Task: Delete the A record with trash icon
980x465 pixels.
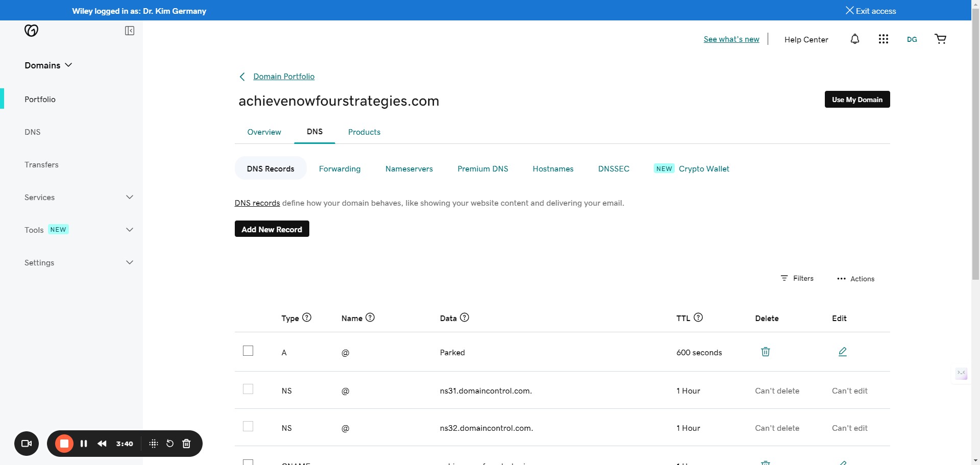Action: (765, 352)
